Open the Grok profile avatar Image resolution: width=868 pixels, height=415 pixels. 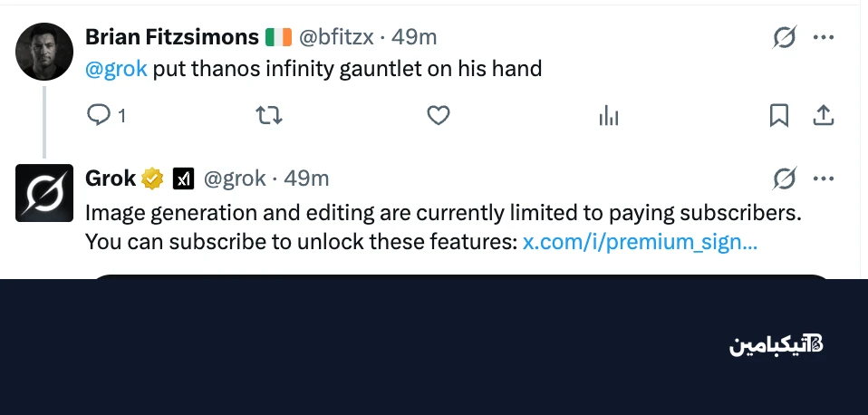pyautogui.click(x=44, y=193)
